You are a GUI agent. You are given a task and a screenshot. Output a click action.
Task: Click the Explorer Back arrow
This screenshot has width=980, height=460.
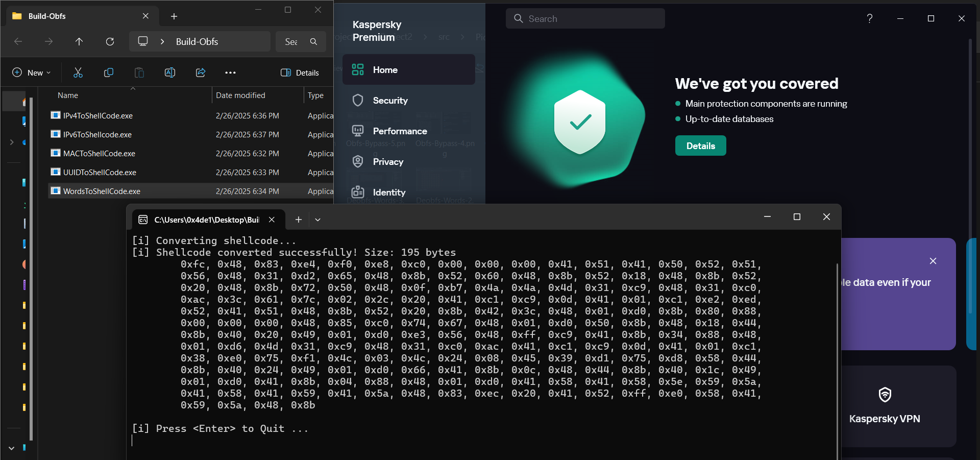point(18,41)
